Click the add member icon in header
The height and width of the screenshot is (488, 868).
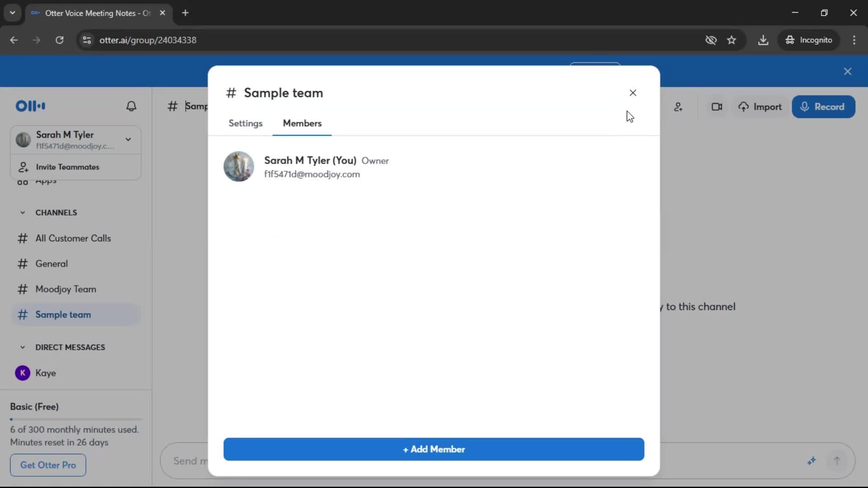[678, 107]
